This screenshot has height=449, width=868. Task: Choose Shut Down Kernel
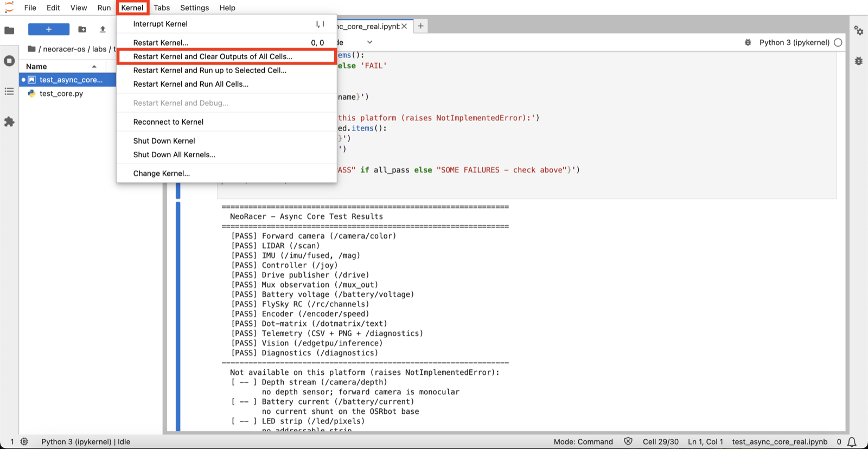pyautogui.click(x=227, y=141)
